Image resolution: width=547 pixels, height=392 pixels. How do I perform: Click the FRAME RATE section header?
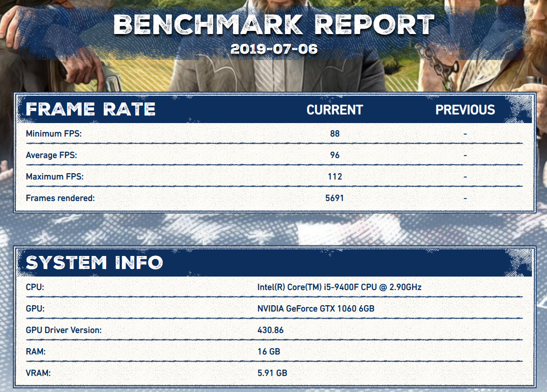point(90,109)
